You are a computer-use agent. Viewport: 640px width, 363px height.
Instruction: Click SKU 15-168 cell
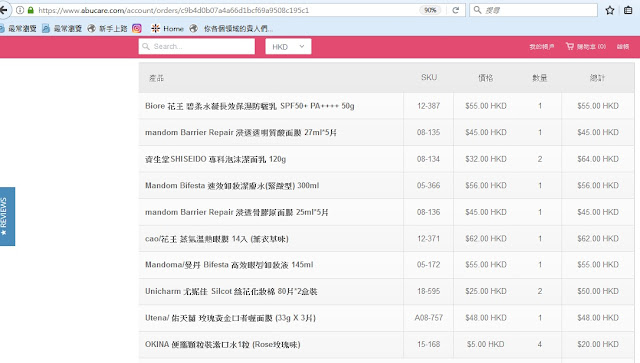point(429,345)
